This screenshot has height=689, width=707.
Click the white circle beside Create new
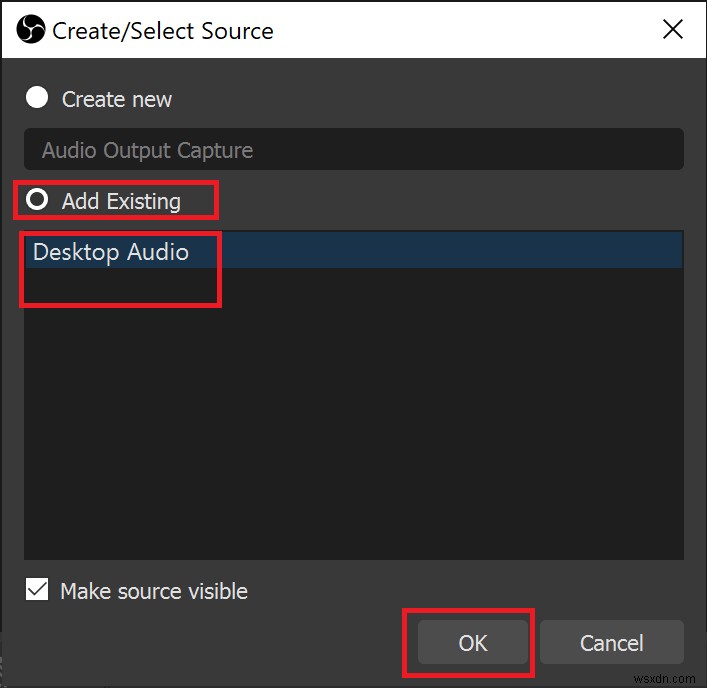(37, 98)
